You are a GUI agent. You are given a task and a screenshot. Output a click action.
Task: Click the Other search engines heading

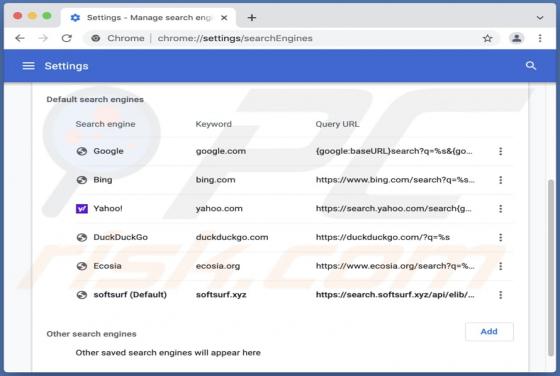[91, 334]
